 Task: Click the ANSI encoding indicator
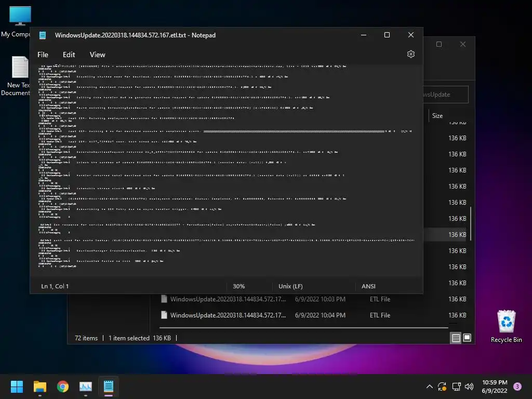pos(368,286)
